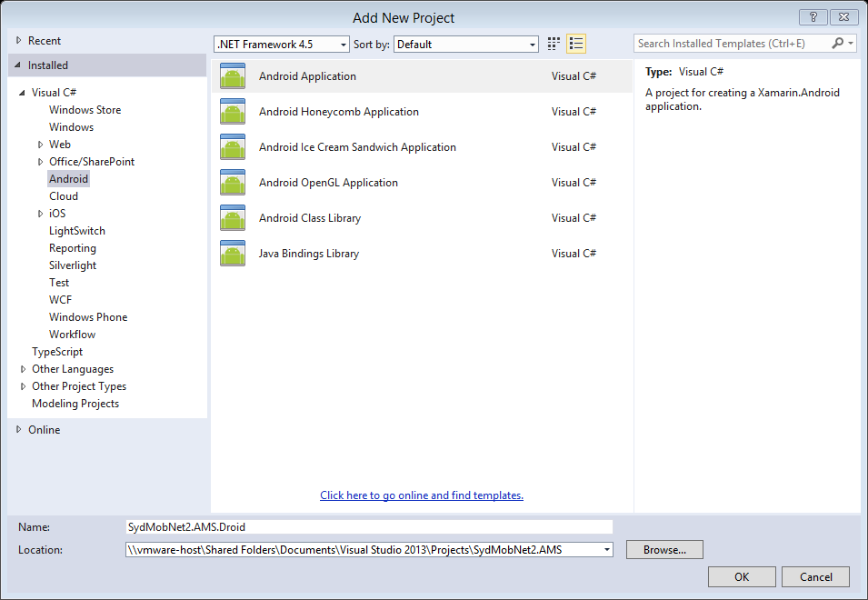Click inside the project Name field
Image resolution: width=868 pixels, height=600 pixels.
pyautogui.click(x=364, y=526)
